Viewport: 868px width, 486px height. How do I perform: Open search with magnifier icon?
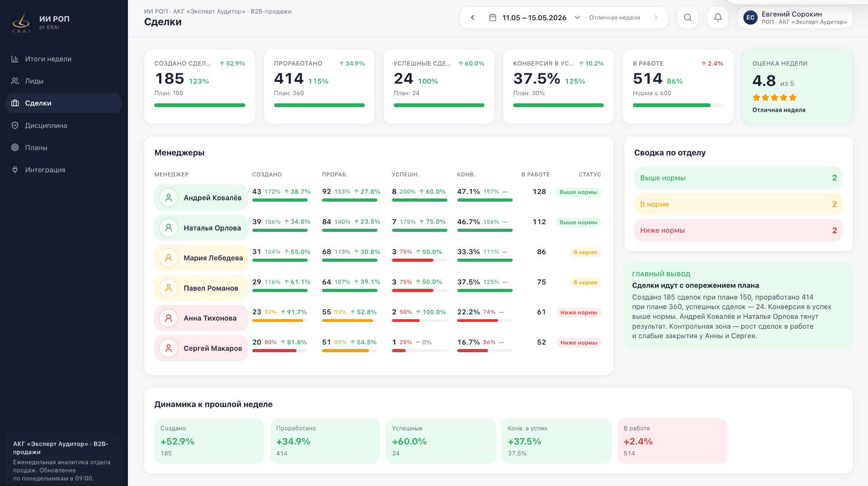tap(688, 18)
